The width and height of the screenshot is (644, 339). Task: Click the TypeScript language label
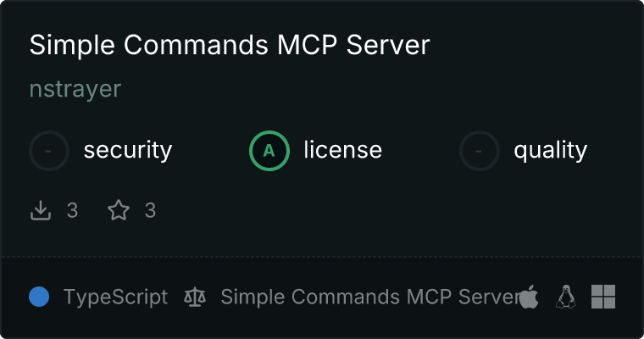pyautogui.click(x=115, y=297)
